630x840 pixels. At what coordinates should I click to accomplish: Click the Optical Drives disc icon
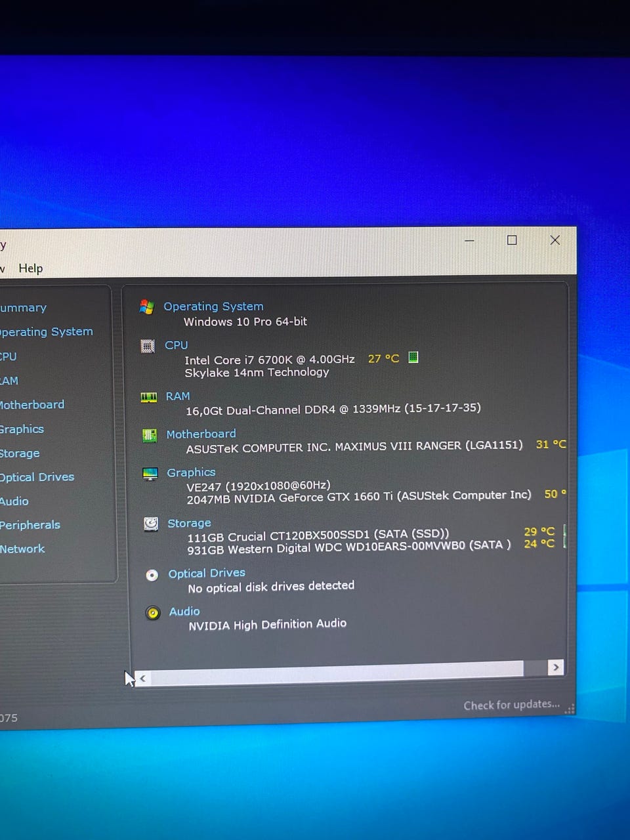coord(152,576)
